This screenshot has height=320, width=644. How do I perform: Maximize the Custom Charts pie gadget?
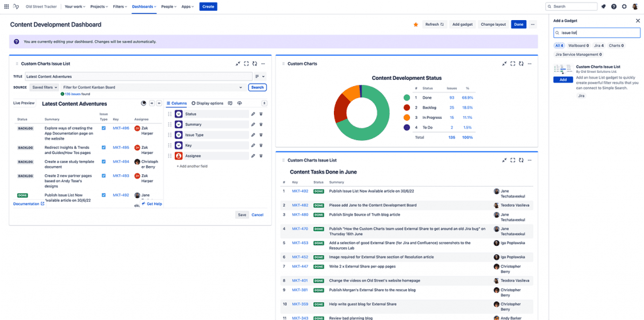click(513, 63)
